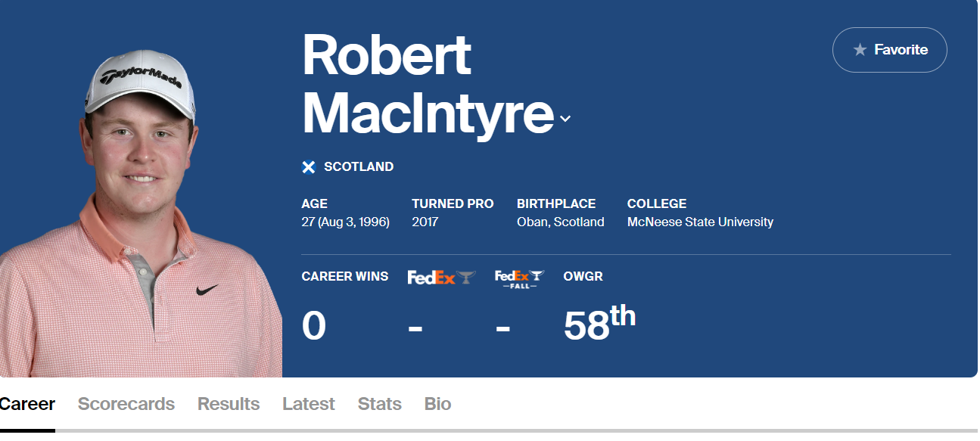Add Robert MacIntyre as Favorite
The height and width of the screenshot is (441, 980).
pos(890,50)
